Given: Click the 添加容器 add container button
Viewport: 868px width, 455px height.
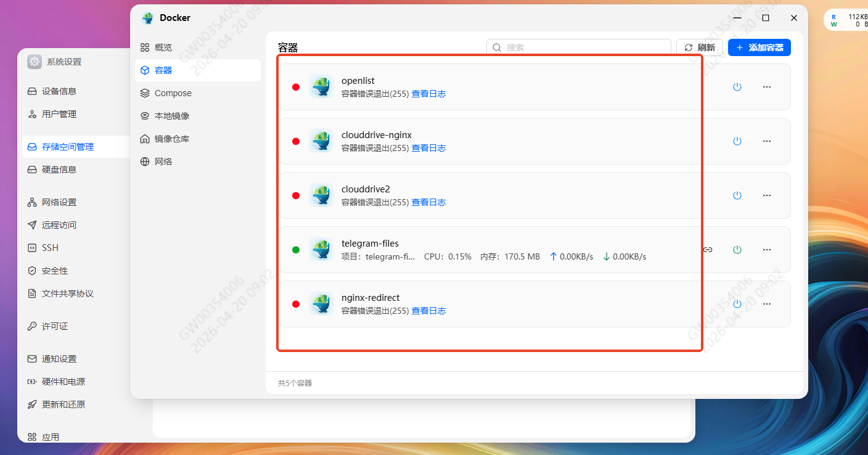Looking at the screenshot, I should (x=759, y=47).
